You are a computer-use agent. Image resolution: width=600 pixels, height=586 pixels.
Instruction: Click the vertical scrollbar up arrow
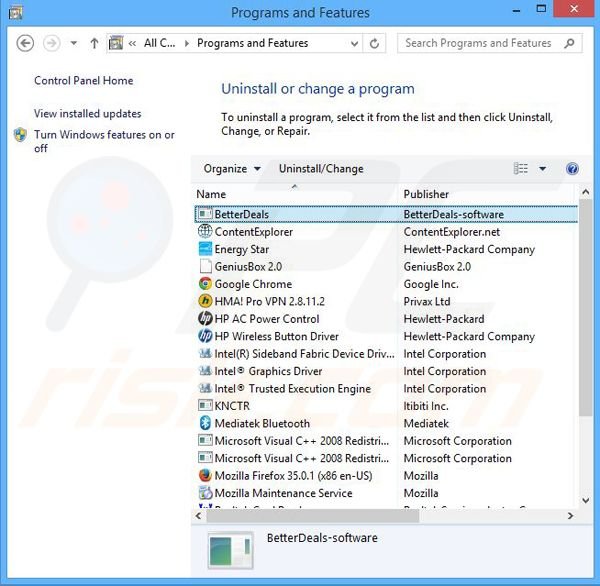coord(585,192)
